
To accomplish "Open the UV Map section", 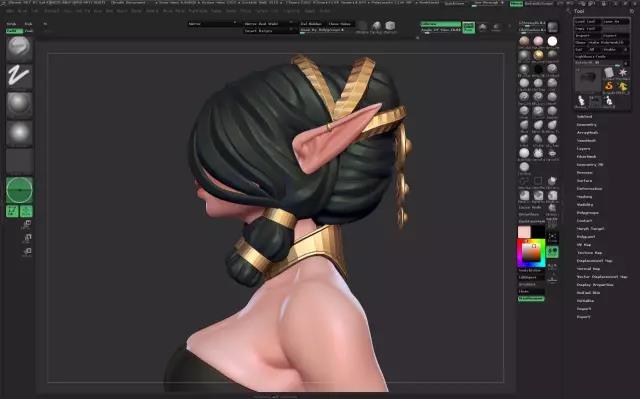I will 584,245.
